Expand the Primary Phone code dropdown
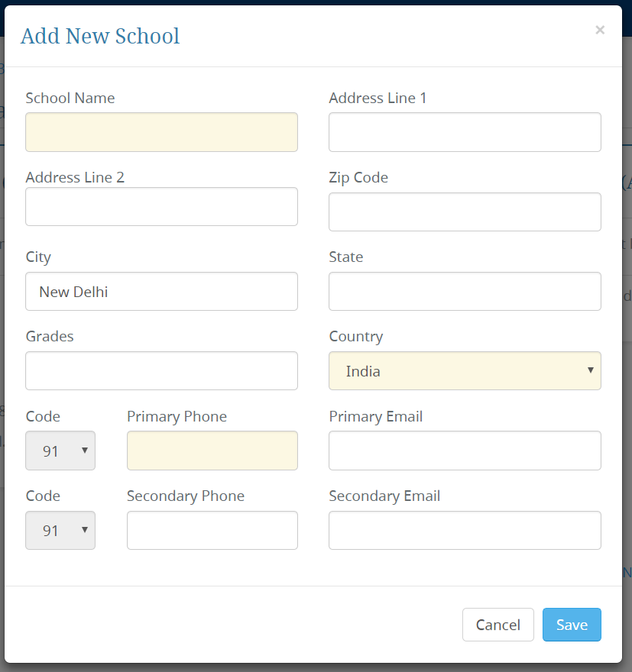Screen dimensions: 632x672 pyautogui.click(x=60, y=451)
